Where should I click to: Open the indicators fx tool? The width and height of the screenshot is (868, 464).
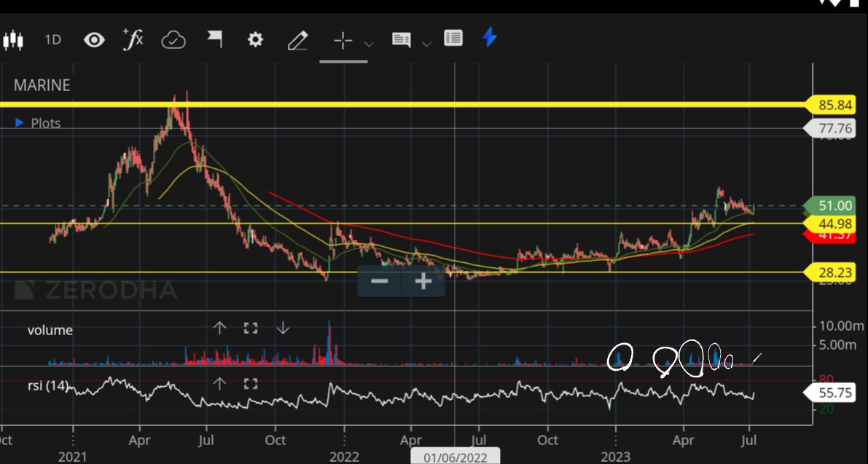click(133, 40)
